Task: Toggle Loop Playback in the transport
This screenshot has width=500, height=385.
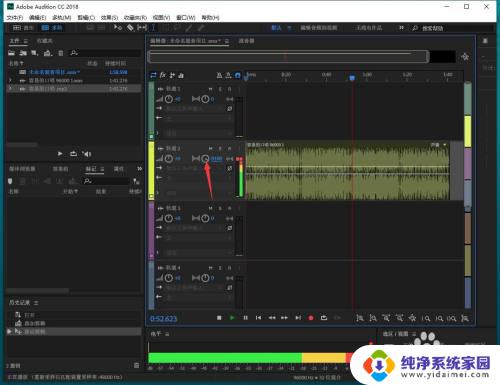Action: point(324,318)
